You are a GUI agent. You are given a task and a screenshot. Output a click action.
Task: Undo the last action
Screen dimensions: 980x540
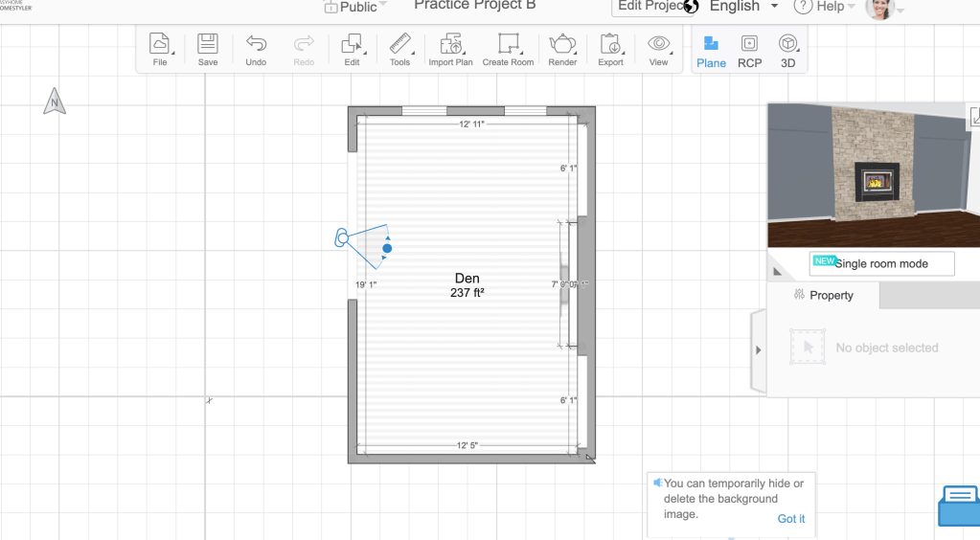256,49
